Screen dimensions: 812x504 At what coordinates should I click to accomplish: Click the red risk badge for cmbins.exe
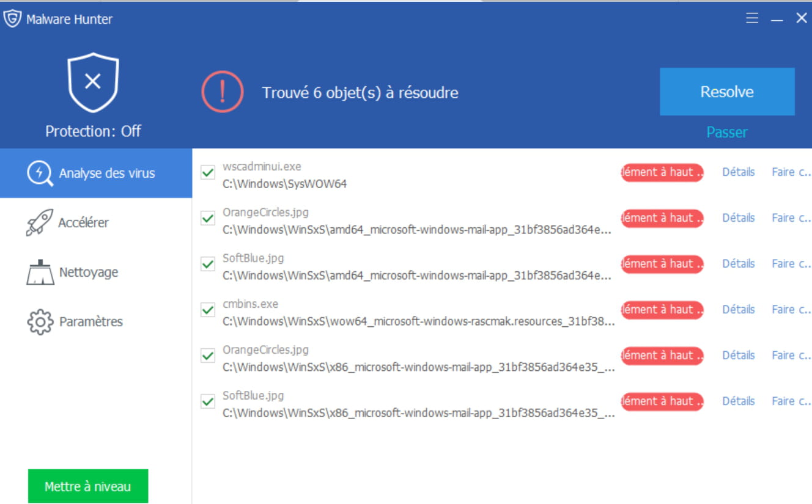tap(662, 310)
